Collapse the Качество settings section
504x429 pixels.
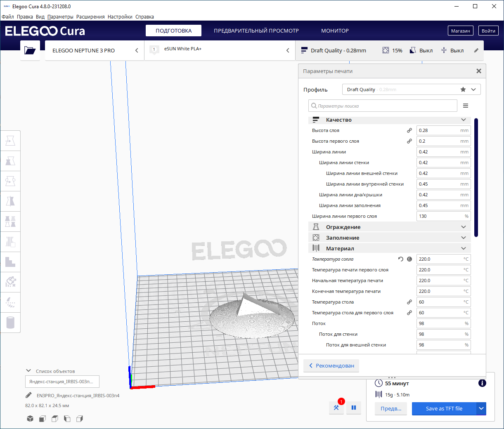coord(390,120)
